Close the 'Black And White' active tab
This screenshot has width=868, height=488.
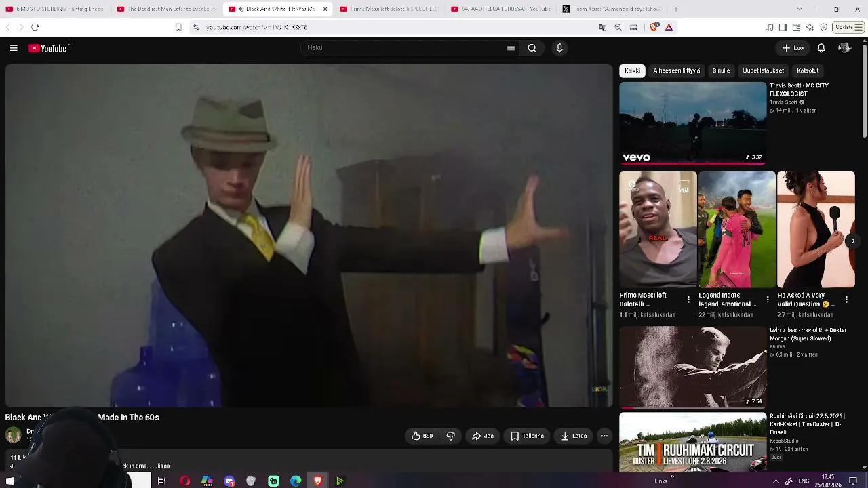click(x=325, y=9)
